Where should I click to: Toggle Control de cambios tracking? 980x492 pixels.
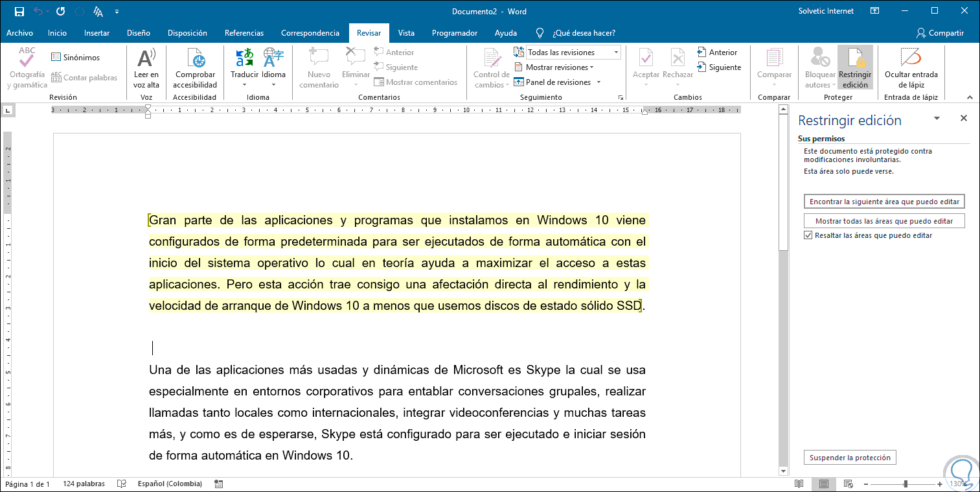[x=490, y=67]
